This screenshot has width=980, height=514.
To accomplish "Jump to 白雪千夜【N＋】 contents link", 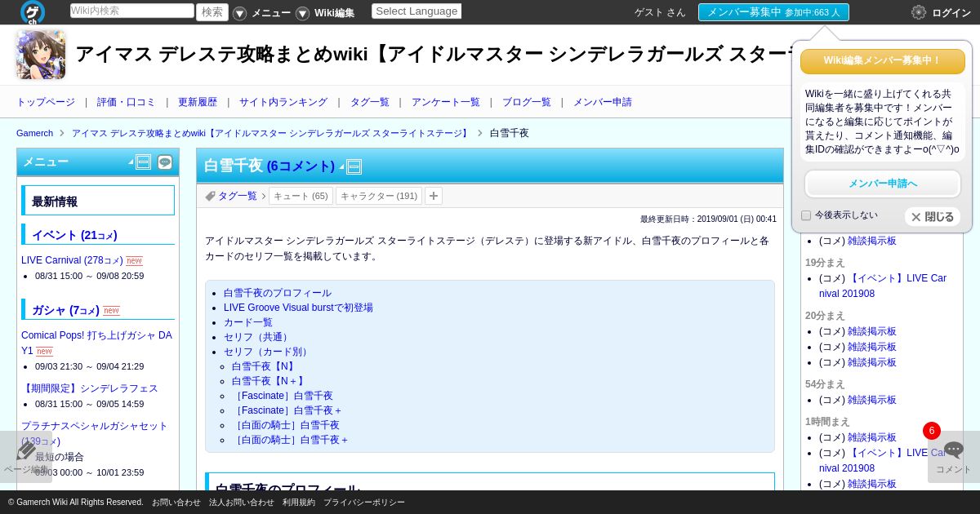I will click(x=269, y=381).
